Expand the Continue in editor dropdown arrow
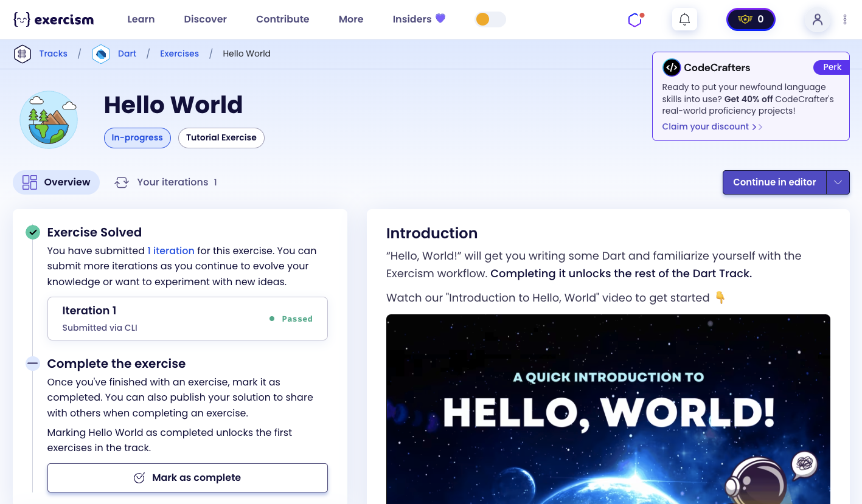 pyautogui.click(x=838, y=182)
